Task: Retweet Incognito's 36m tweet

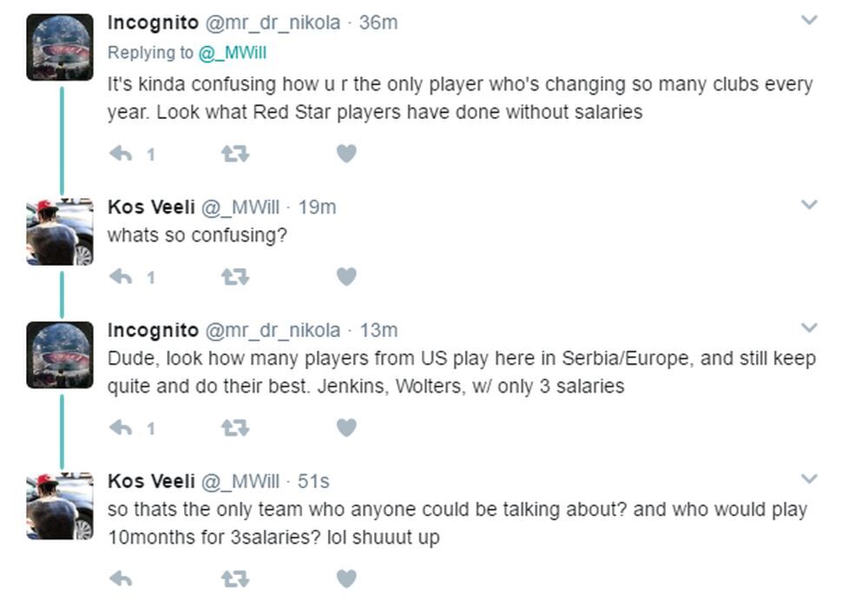Action: click(234, 154)
